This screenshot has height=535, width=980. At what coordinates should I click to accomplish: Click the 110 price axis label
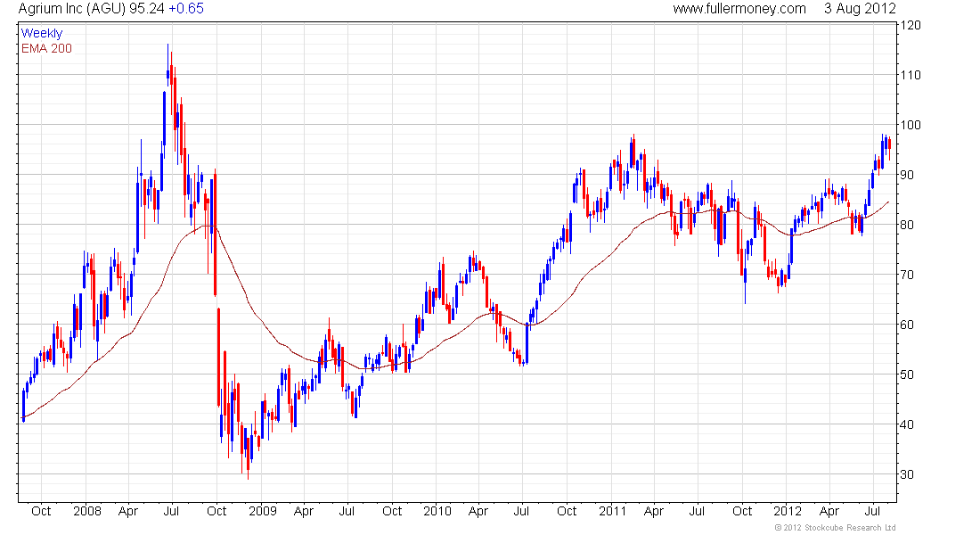911,75
